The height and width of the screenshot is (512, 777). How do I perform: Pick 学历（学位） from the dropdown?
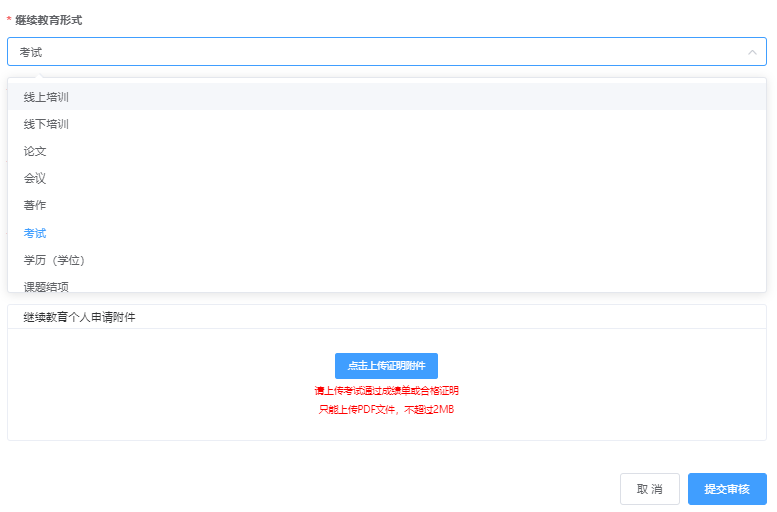[54, 260]
